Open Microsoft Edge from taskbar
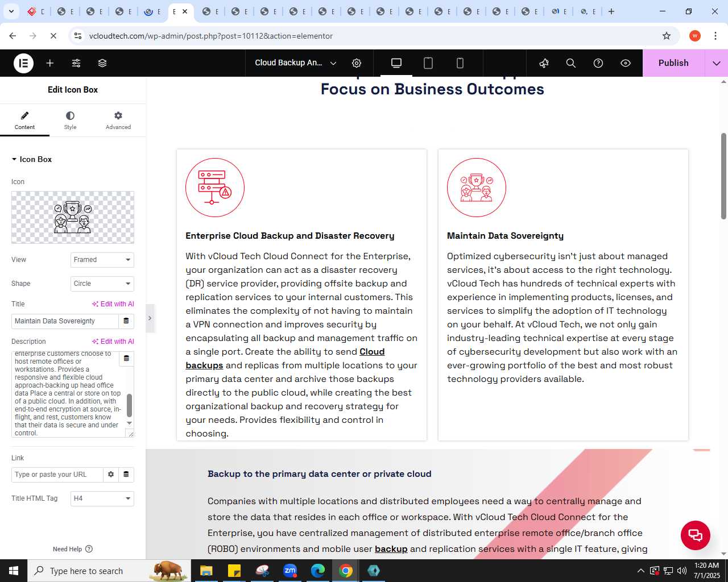 tap(318, 571)
